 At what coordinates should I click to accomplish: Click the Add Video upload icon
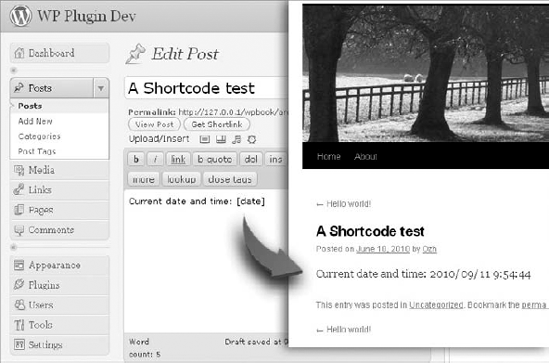coord(221,140)
